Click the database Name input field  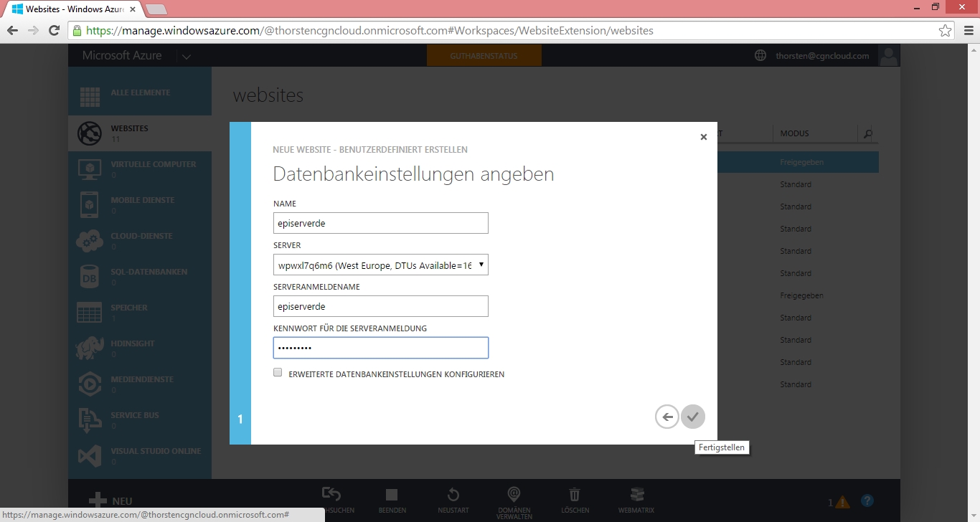(x=380, y=223)
